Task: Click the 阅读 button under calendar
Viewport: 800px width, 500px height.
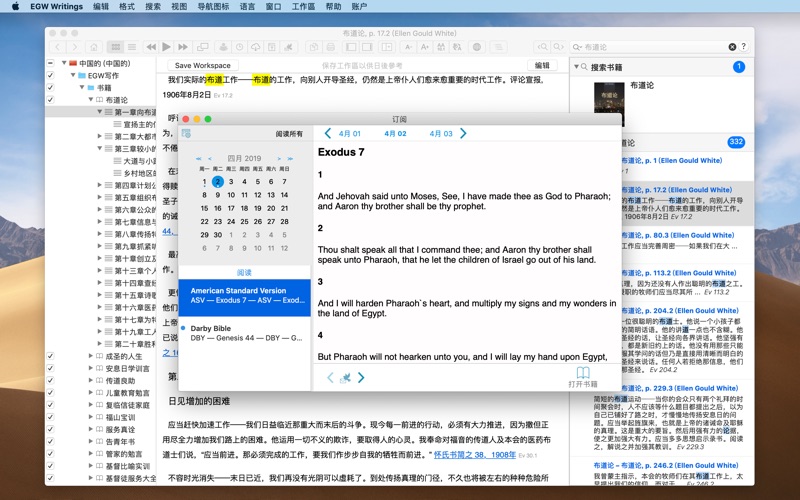Action: (x=244, y=272)
